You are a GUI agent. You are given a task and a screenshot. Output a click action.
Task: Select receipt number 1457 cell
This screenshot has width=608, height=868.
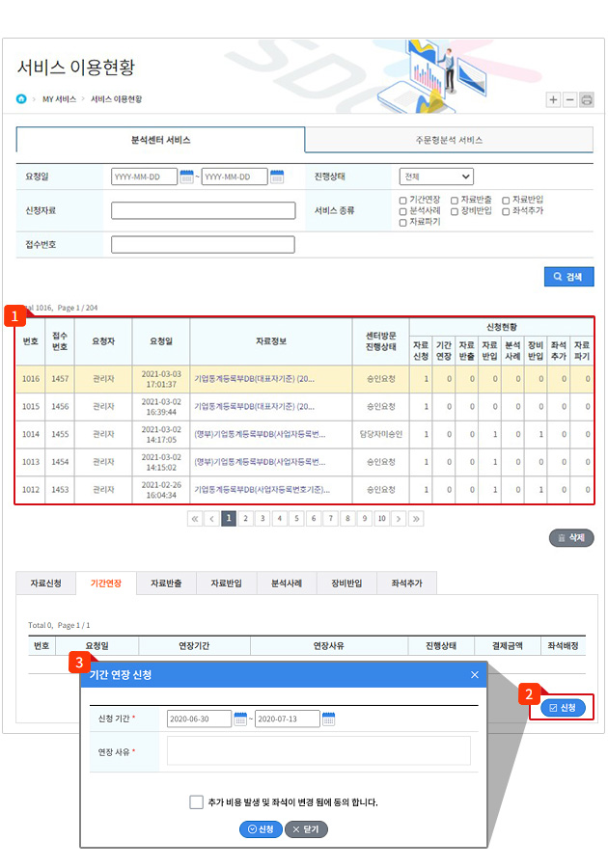pyautogui.click(x=60, y=379)
